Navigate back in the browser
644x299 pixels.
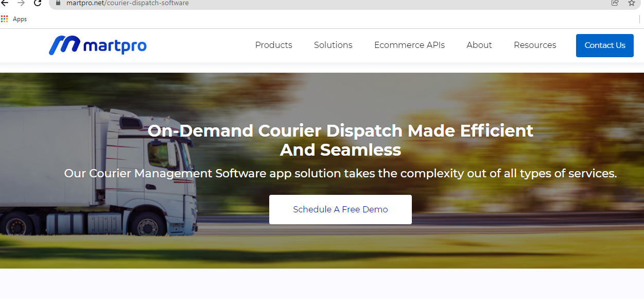5,3
